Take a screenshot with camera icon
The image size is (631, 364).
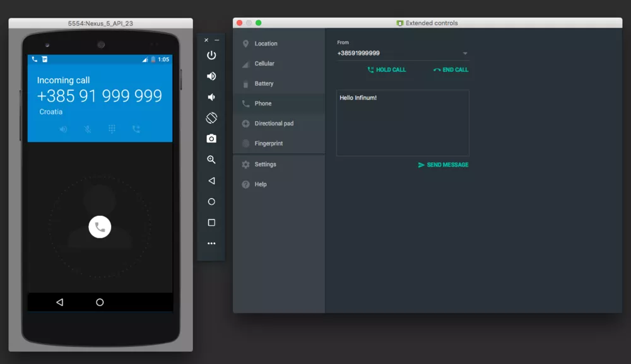pyautogui.click(x=211, y=139)
